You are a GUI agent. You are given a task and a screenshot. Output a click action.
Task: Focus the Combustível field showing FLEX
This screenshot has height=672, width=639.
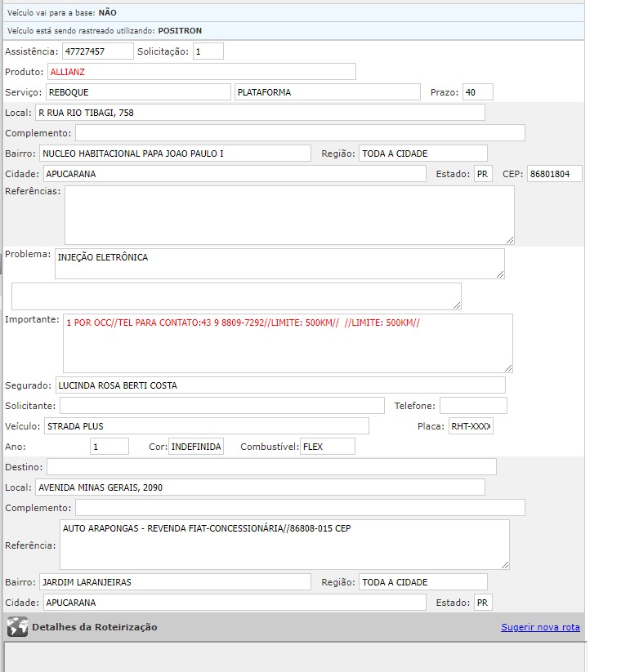point(327,447)
